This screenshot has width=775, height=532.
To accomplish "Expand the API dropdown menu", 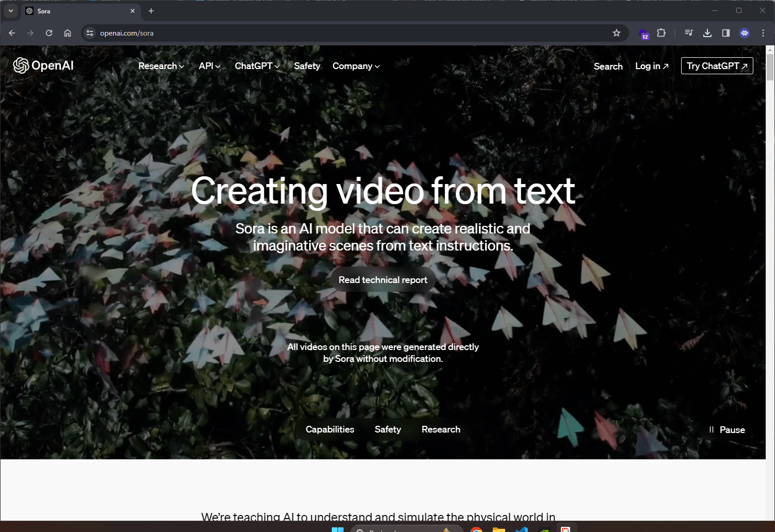I will click(x=209, y=66).
